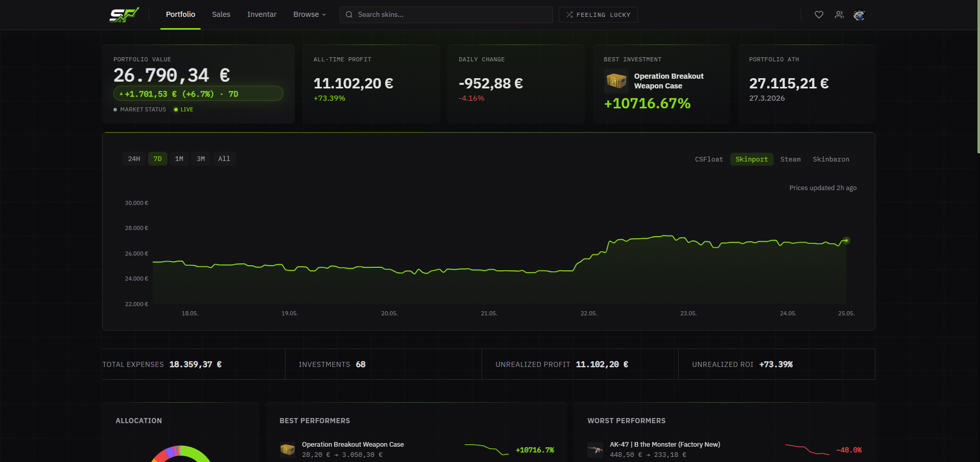This screenshot has height=462, width=980.
Task: Click the SF logo in the navbar
Action: (x=124, y=15)
